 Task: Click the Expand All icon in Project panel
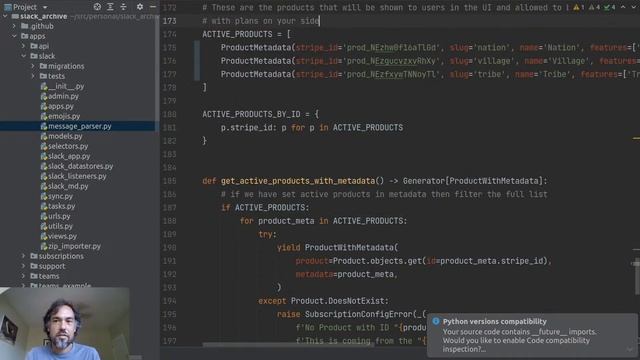point(110,7)
